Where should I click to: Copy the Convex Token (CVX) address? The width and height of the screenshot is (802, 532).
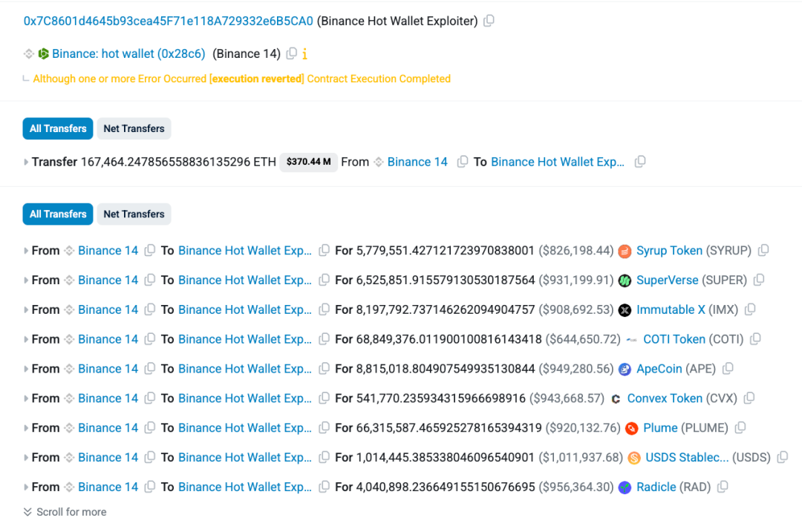click(x=749, y=398)
